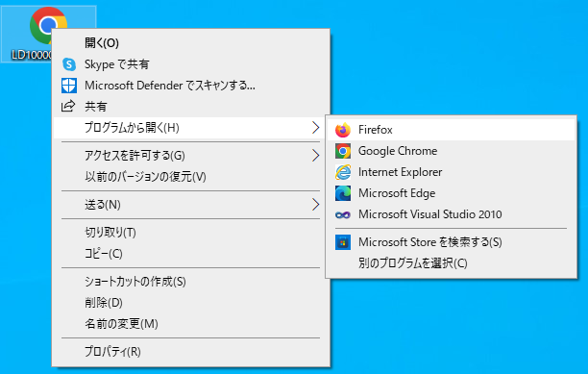Open with Internet Explorer entry
This screenshot has height=374, width=588.
[x=452, y=172]
